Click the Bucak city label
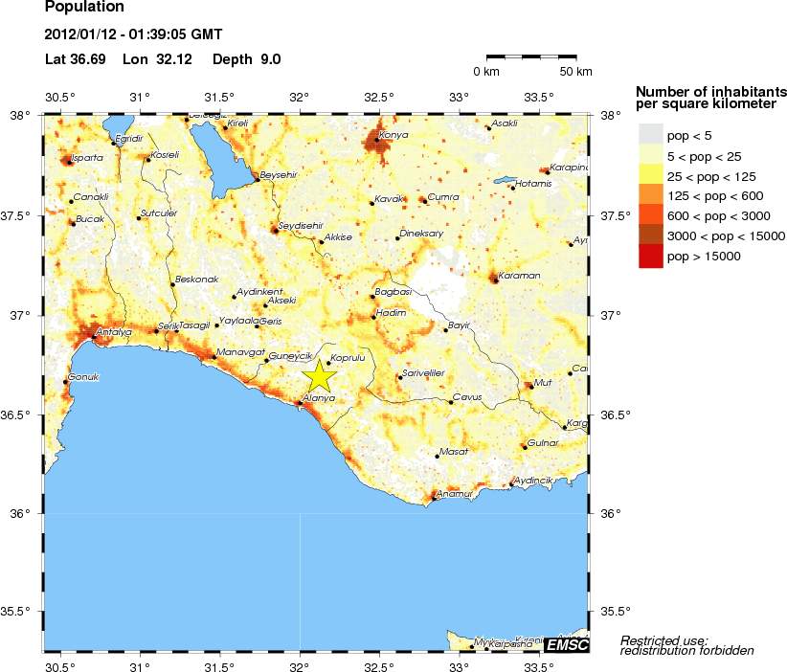This screenshot has width=787, height=672. click(x=90, y=219)
